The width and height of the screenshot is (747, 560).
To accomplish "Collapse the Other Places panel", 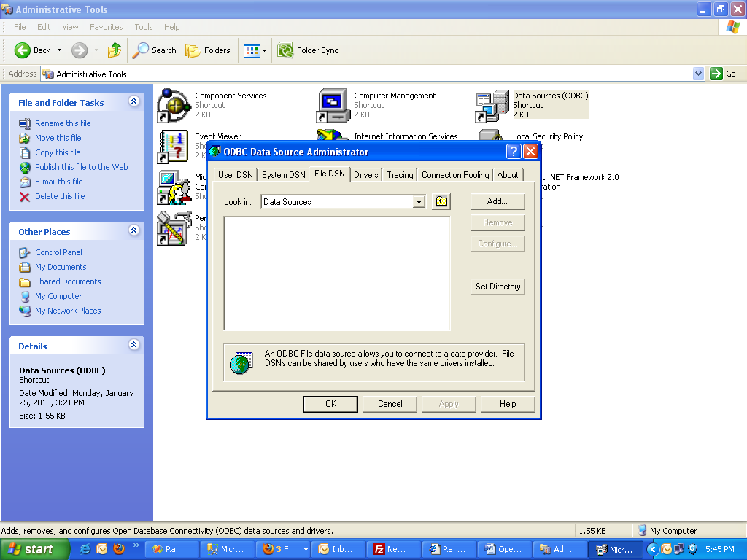I will [x=134, y=230].
